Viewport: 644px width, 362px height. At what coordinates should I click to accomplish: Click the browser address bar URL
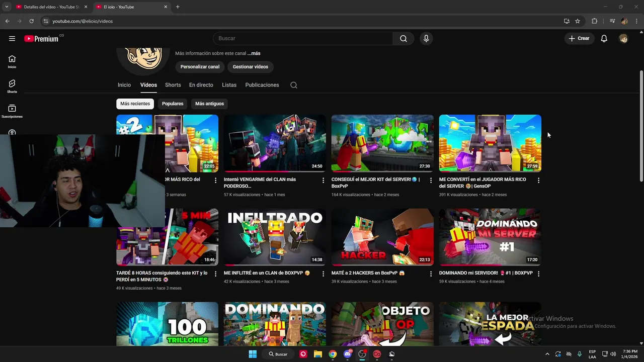[83, 21]
